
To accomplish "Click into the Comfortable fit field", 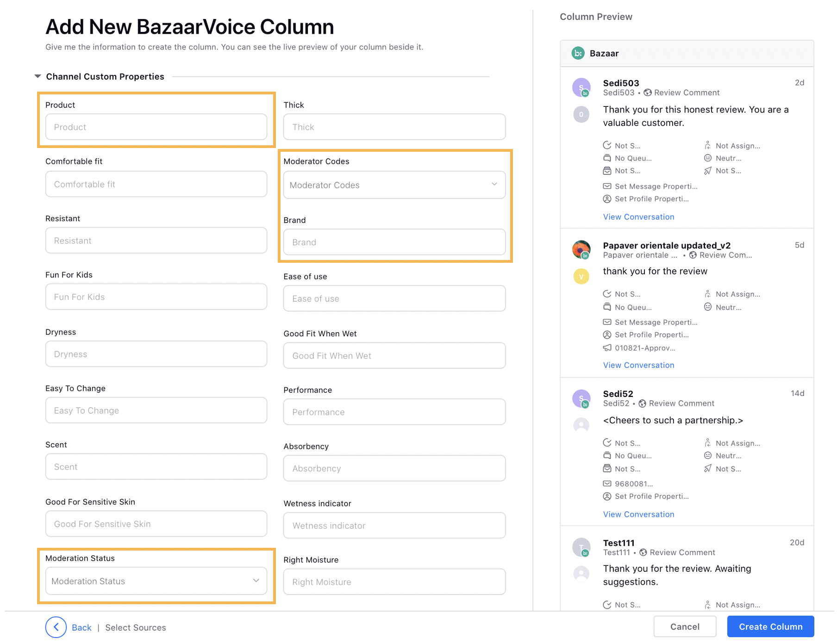I will (x=156, y=184).
